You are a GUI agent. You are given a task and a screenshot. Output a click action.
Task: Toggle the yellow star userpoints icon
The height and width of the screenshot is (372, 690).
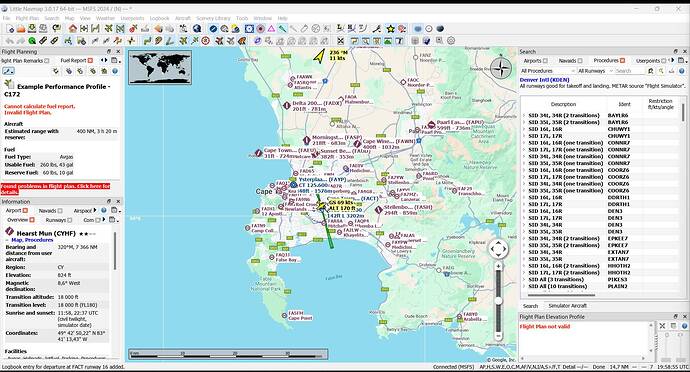(390, 29)
